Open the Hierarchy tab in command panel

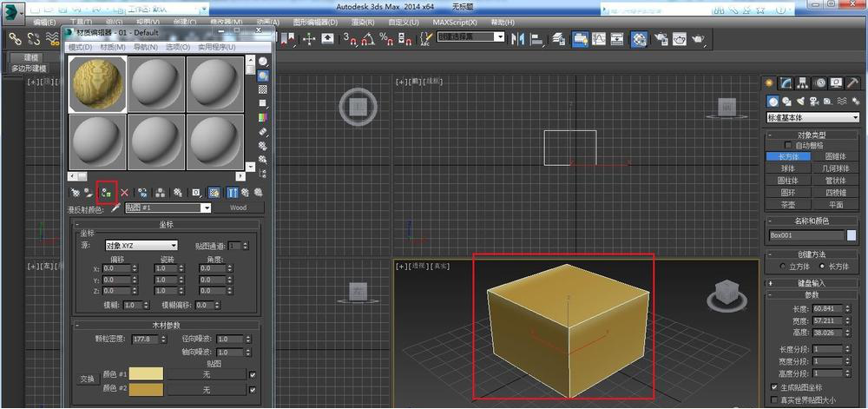pyautogui.click(x=803, y=83)
